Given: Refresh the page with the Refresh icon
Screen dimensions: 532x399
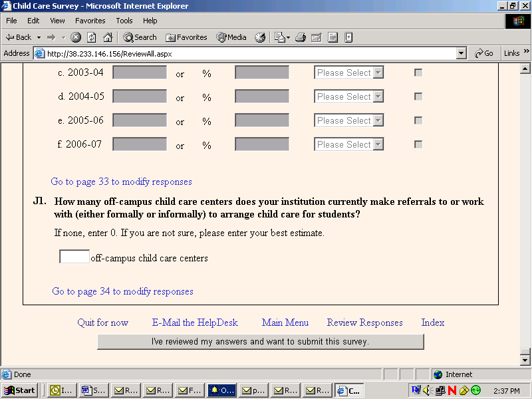Looking at the screenshot, I should pos(92,37).
